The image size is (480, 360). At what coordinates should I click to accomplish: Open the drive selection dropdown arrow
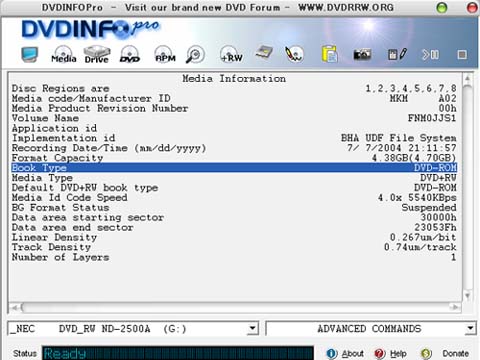(x=253, y=329)
